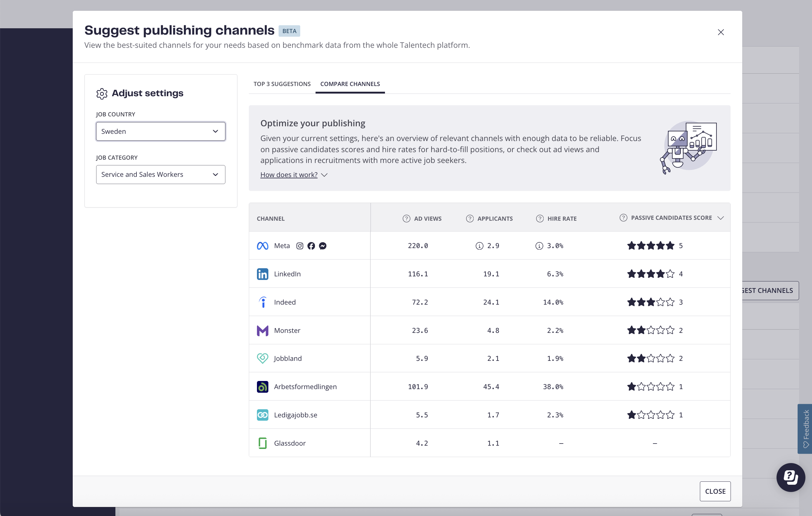Click the Ad Views help question icon
Image resolution: width=812 pixels, height=516 pixels.
(x=406, y=218)
